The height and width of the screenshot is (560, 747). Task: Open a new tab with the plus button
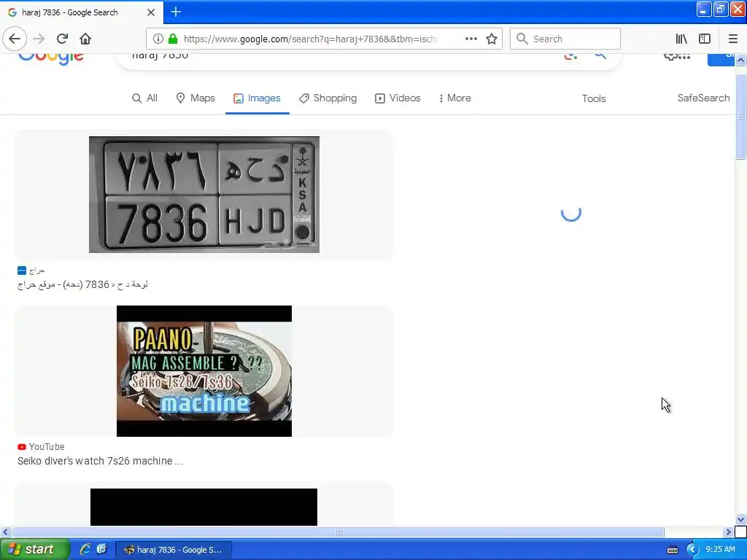coord(175,12)
